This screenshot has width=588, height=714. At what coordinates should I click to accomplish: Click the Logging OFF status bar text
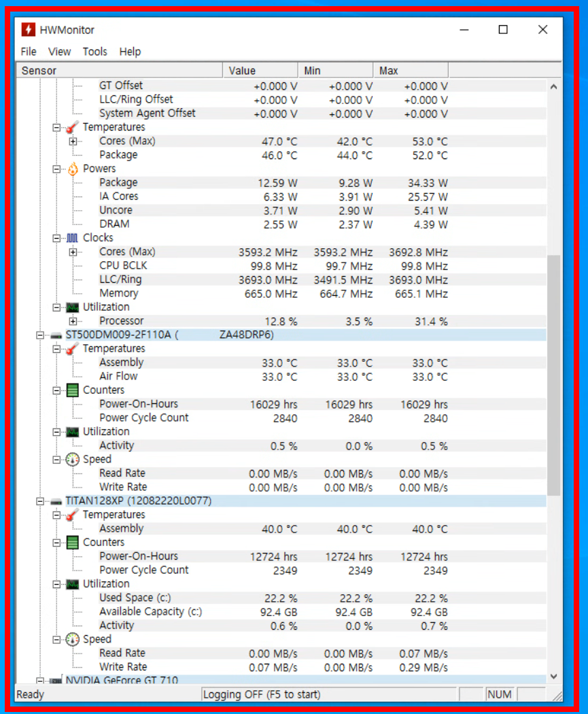click(x=262, y=694)
